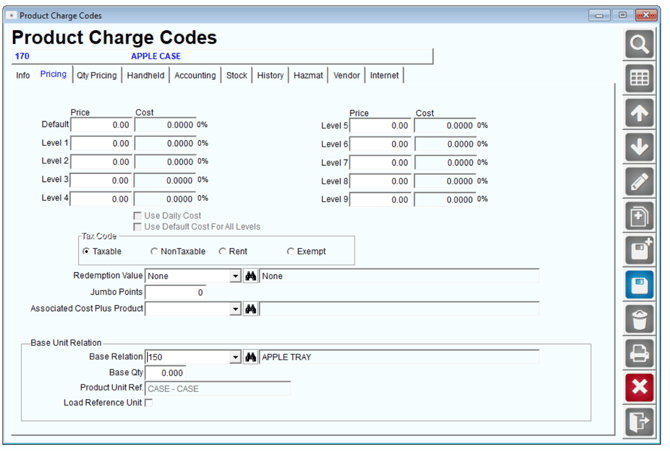Open the Handheld tab
This screenshot has height=451, width=670.
(146, 76)
